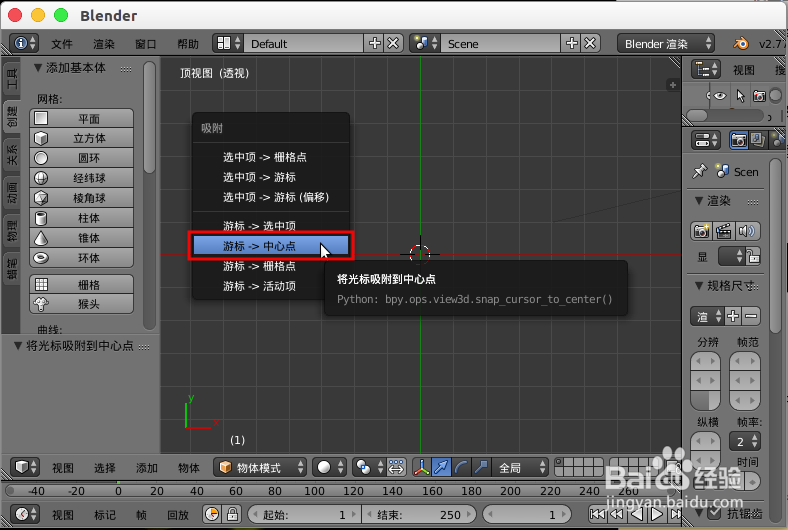
Task: Add a 平面 mesh
Action: [x=81, y=118]
